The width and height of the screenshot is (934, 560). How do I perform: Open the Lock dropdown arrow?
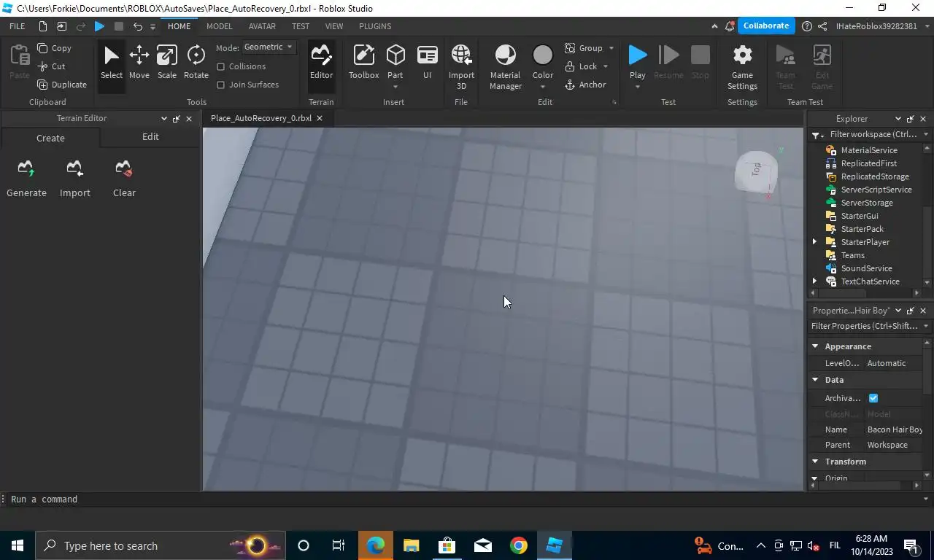click(x=605, y=66)
